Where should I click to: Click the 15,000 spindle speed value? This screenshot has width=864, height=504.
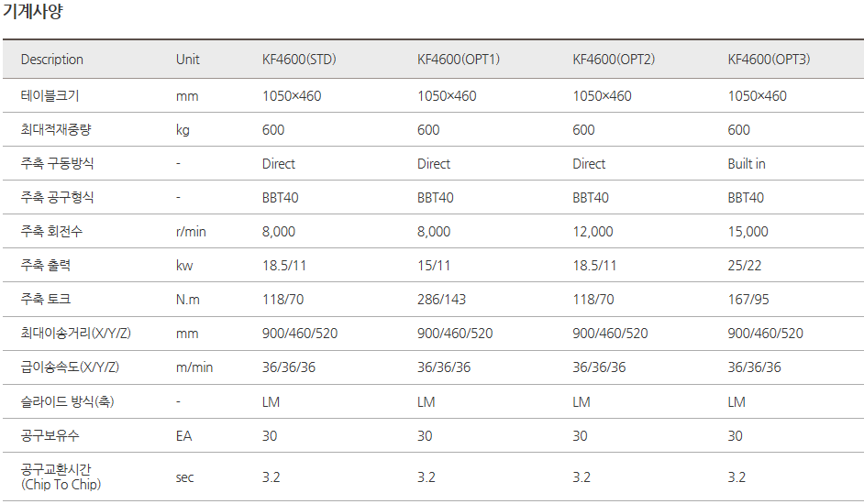point(748,232)
